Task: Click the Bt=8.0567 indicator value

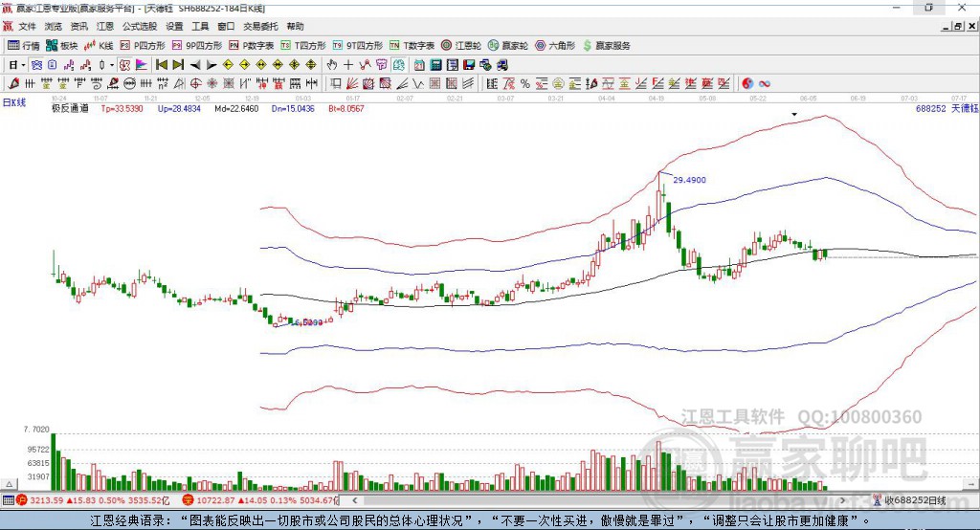Action: (x=346, y=108)
